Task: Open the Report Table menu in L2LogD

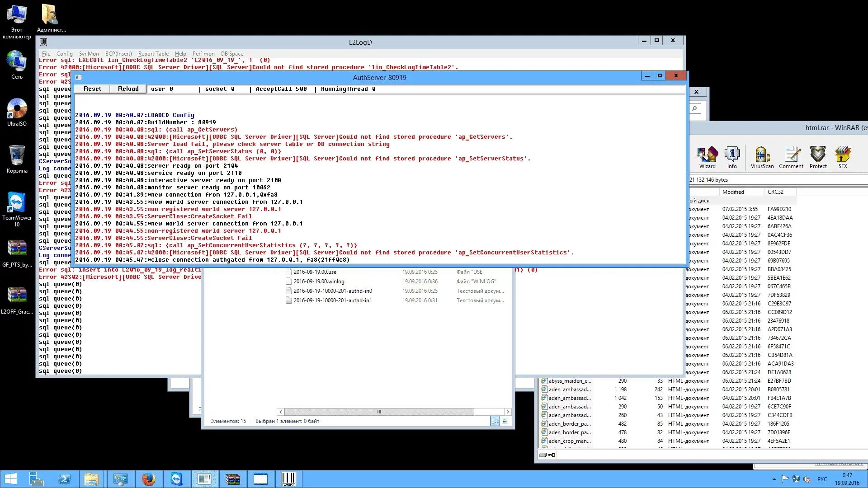Action: (x=153, y=54)
